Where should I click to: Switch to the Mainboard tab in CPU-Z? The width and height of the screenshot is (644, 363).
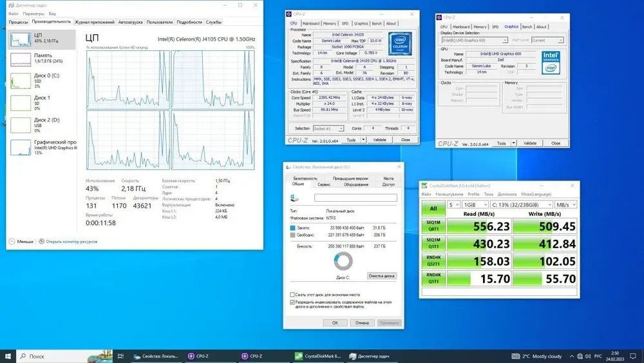tap(311, 23)
